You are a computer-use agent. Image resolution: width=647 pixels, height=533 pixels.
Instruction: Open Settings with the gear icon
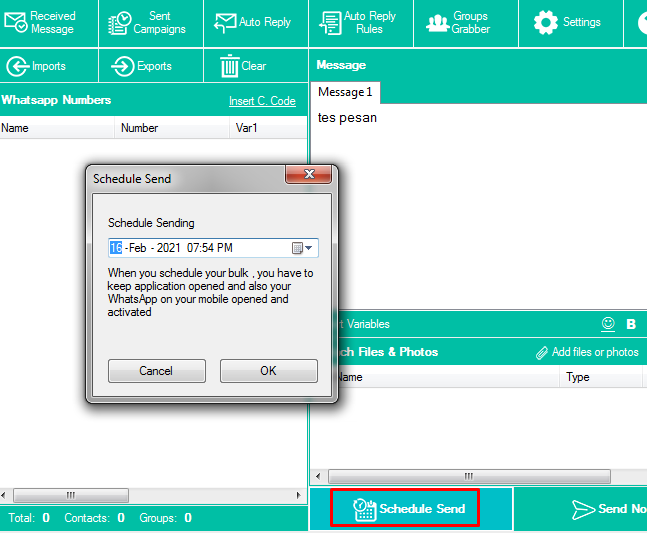567,22
